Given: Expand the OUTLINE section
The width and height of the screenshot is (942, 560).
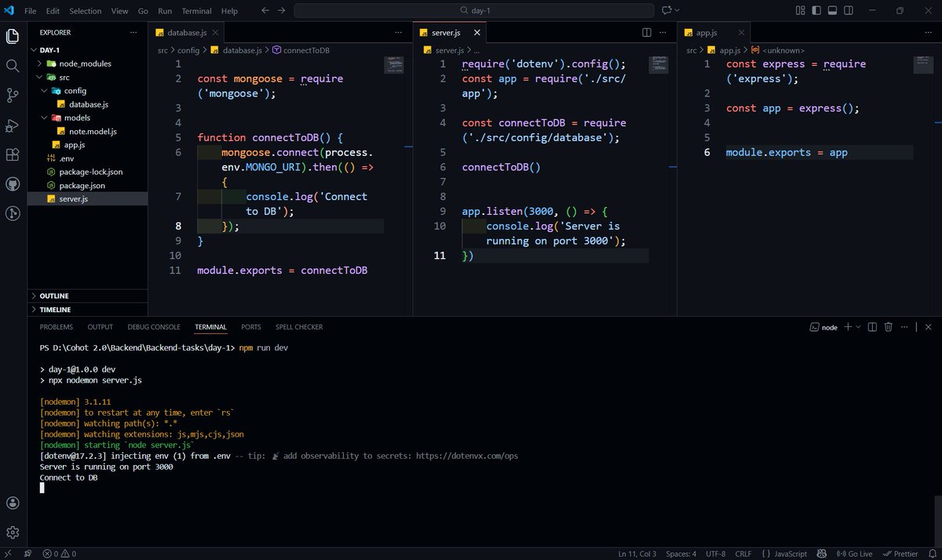Looking at the screenshot, I should pyautogui.click(x=87, y=296).
